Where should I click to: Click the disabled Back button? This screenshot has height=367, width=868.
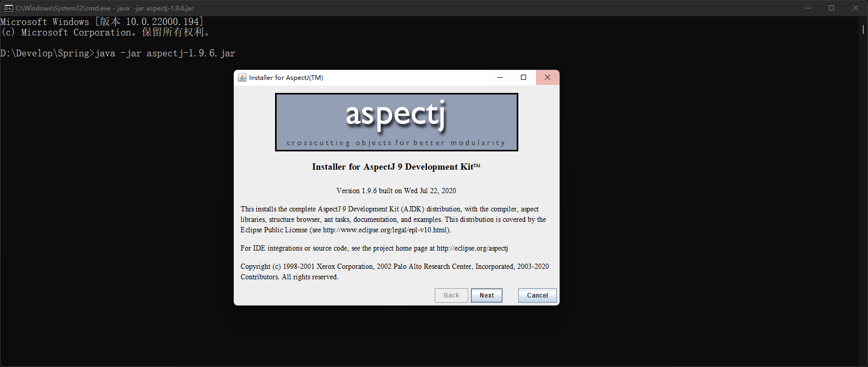tap(451, 295)
